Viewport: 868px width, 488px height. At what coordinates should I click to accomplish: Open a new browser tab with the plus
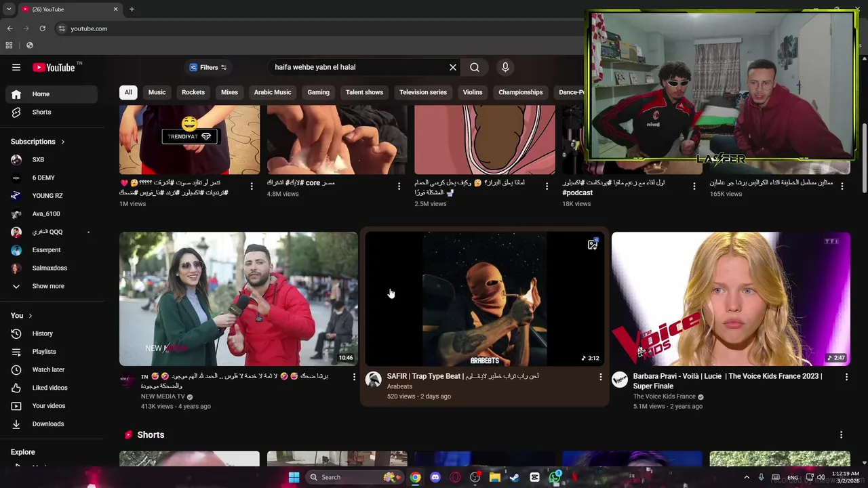[x=132, y=9]
